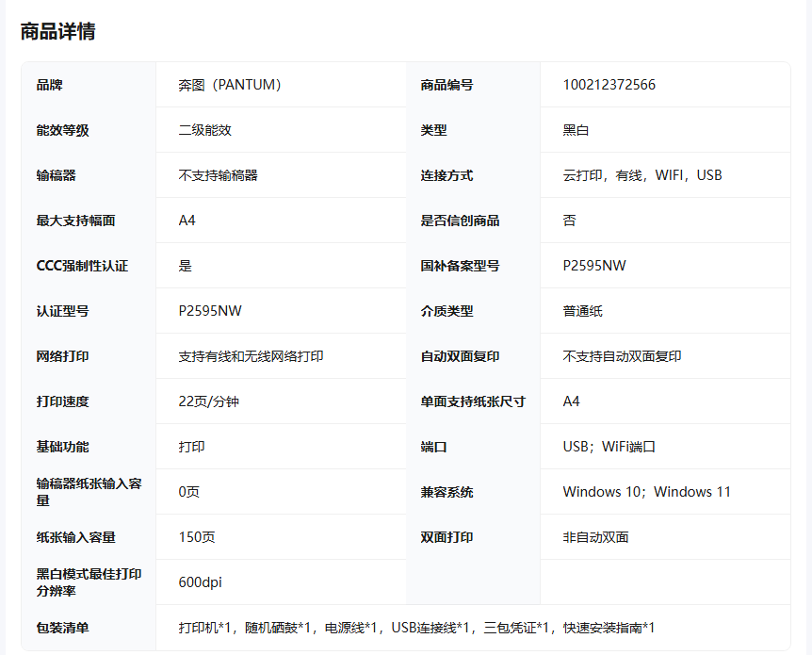Click the 普通纸 value
The image size is (812, 655).
582,311
